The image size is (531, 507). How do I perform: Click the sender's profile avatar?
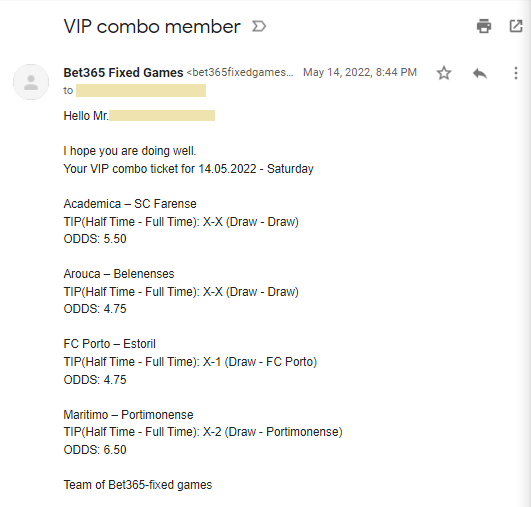31,82
